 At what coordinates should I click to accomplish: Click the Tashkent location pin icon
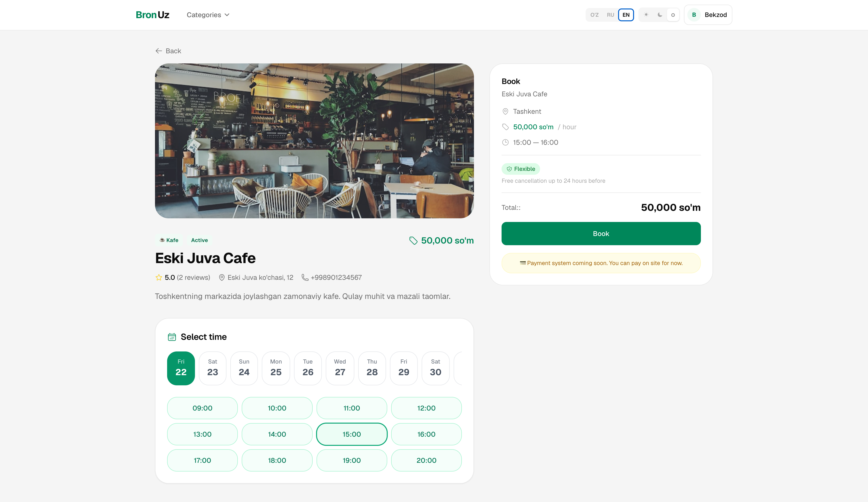click(505, 112)
